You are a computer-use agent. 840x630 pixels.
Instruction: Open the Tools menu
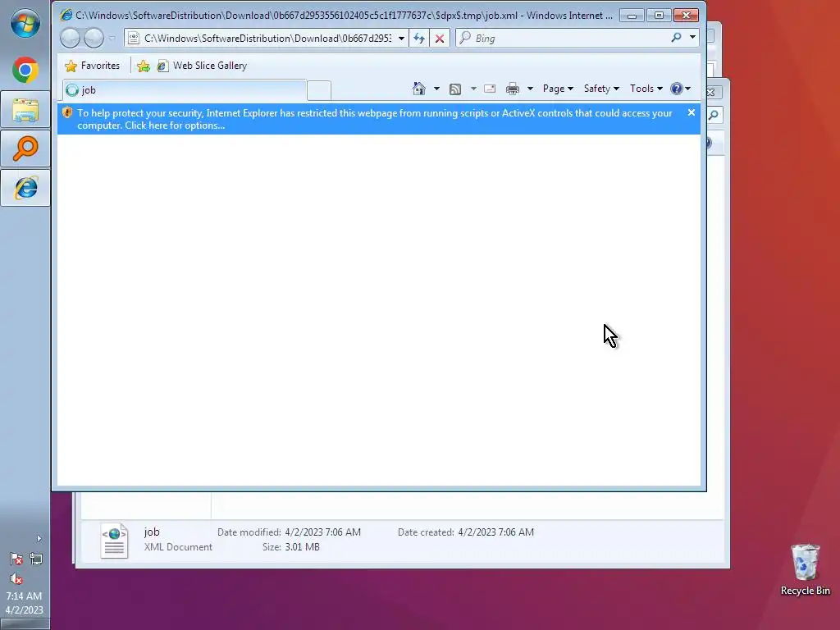click(646, 89)
